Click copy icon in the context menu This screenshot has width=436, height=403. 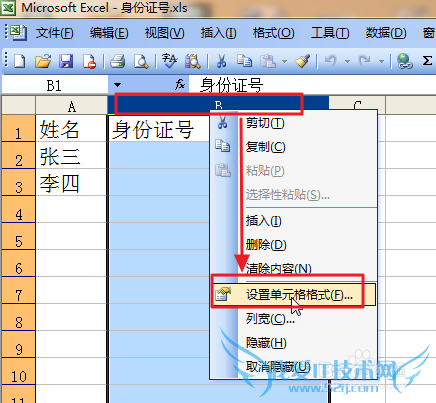click(222, 146)
